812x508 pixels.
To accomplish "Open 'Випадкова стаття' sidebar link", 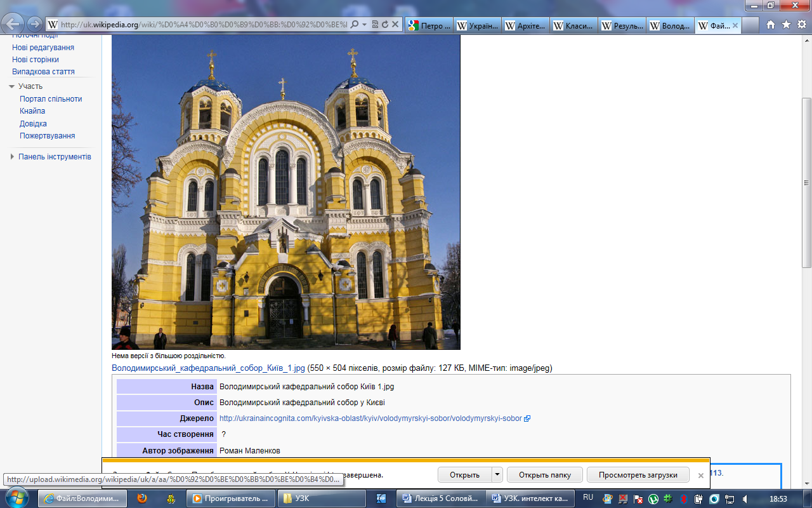I will [43, 72].
